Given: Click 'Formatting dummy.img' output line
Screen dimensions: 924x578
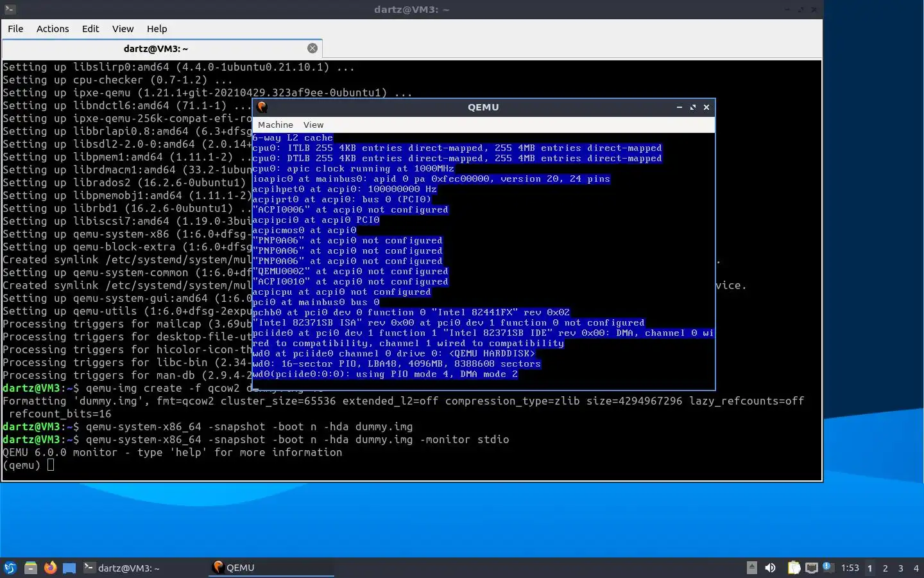Looking at the screenshot, I should tap(403, 401).
